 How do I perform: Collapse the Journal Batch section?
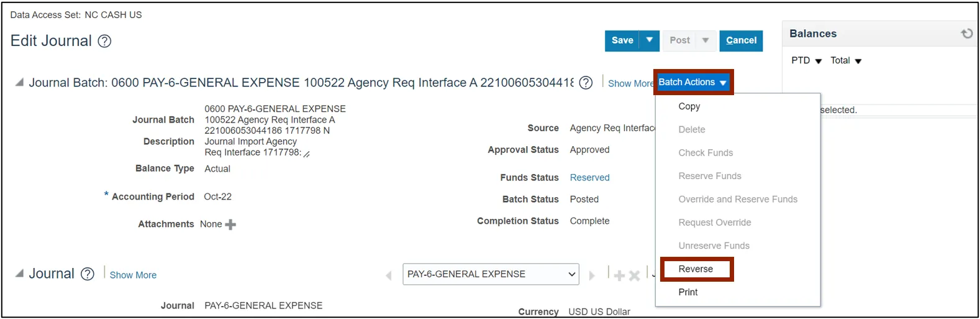[19, 83]
